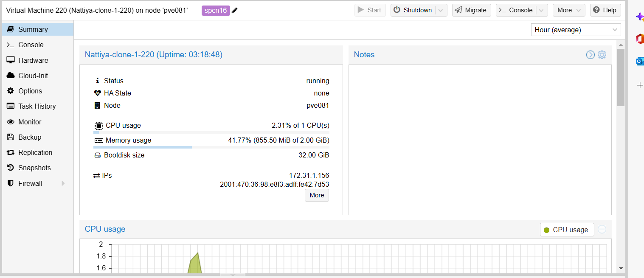Click the Migrate button

coord(472,10)
